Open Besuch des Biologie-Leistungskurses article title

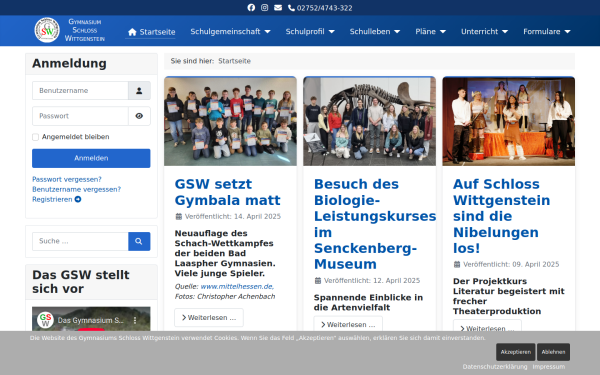[x=375, y=224]
